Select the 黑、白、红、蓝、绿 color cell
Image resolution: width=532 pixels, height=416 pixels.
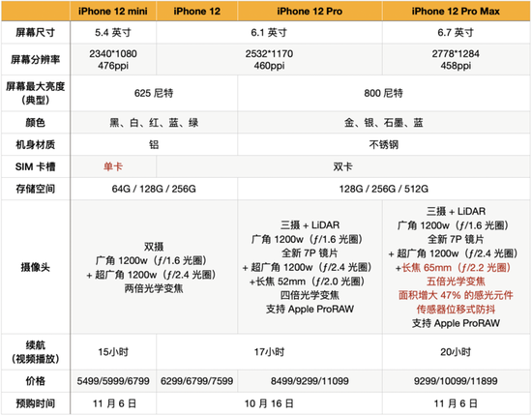[x=154, y=123]
